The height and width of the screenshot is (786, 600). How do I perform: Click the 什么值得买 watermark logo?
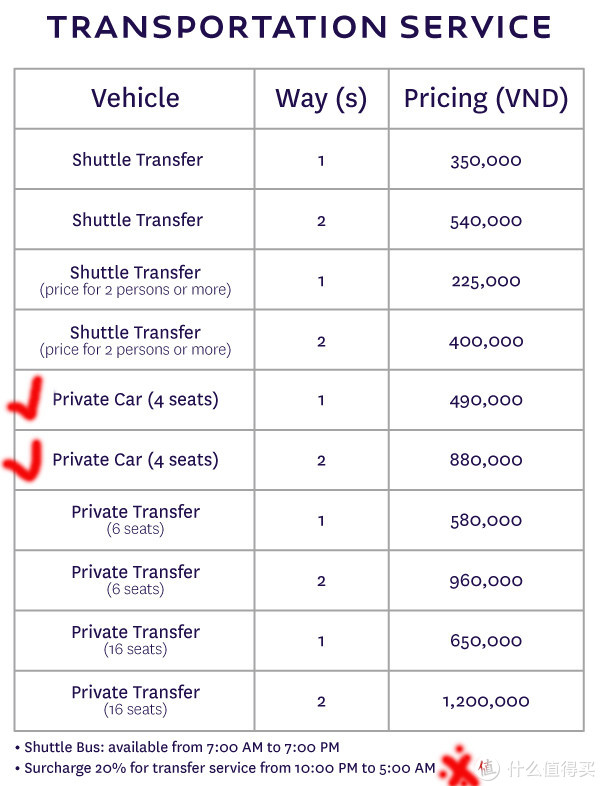tap(536, 768)
